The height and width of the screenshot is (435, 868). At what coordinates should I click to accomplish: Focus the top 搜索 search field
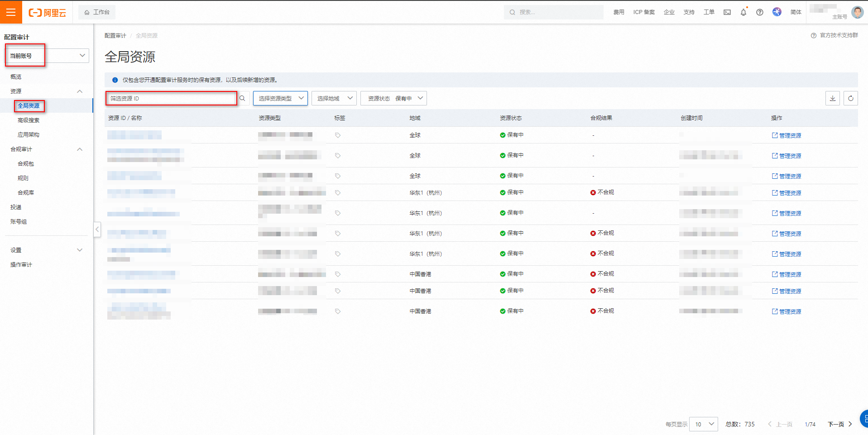tap(553, 12)
